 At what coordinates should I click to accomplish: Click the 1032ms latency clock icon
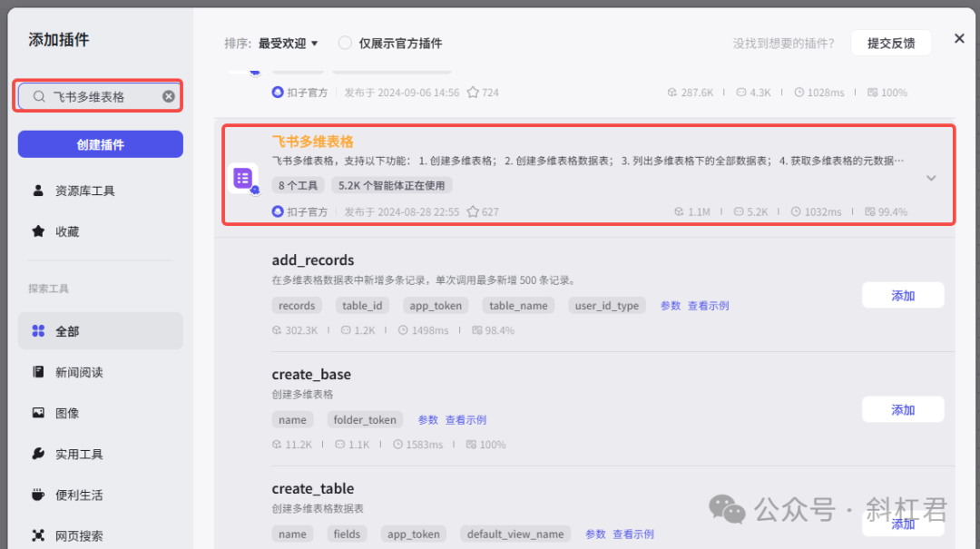point(796,212)
